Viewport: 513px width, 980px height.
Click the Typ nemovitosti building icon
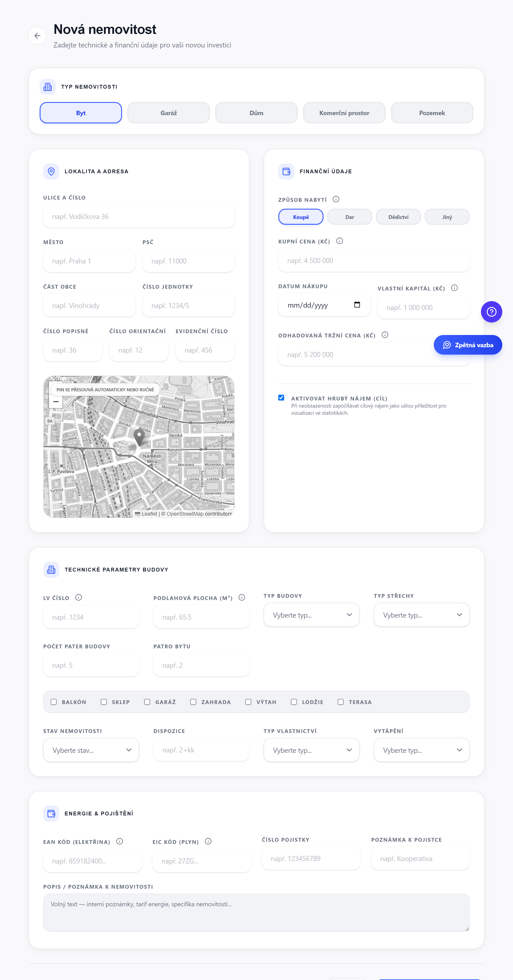pyautogui.click(x=47, y=87)
